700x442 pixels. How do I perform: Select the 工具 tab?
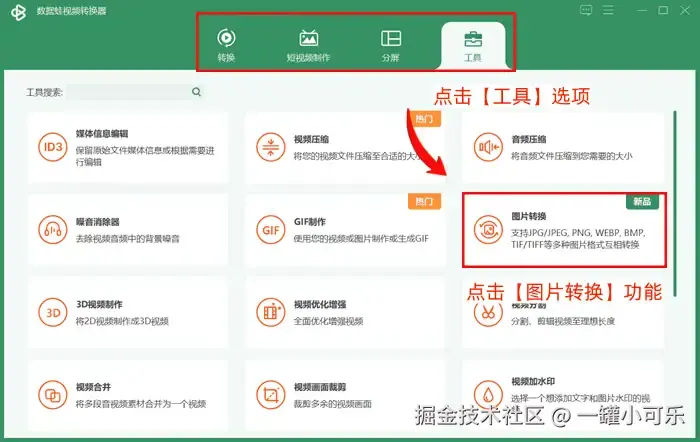coord(473,46)
